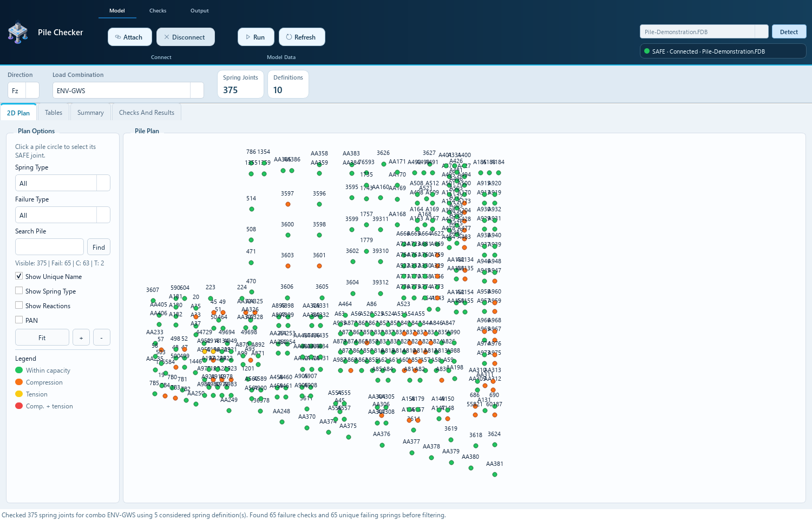Click the Tension yellow legend swatch
Image resolution: width=812 pixels, height=520 pixels.
coord(19,394)
